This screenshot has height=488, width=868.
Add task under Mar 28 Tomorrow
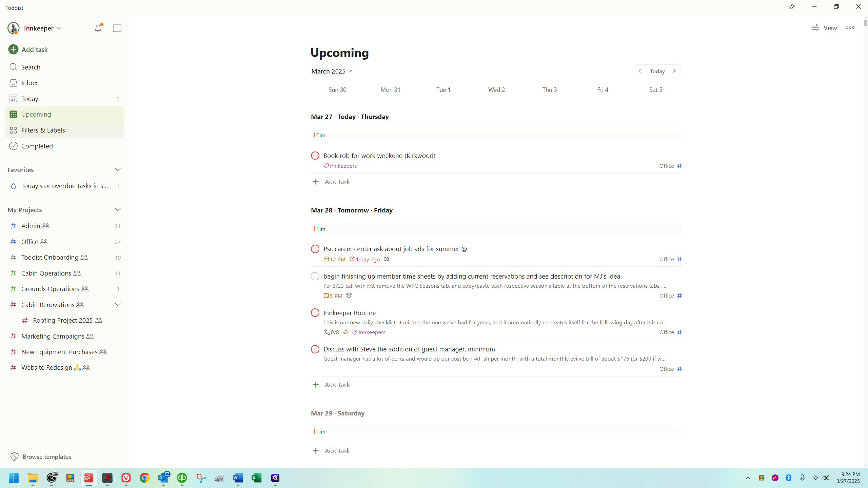[331, 385]
